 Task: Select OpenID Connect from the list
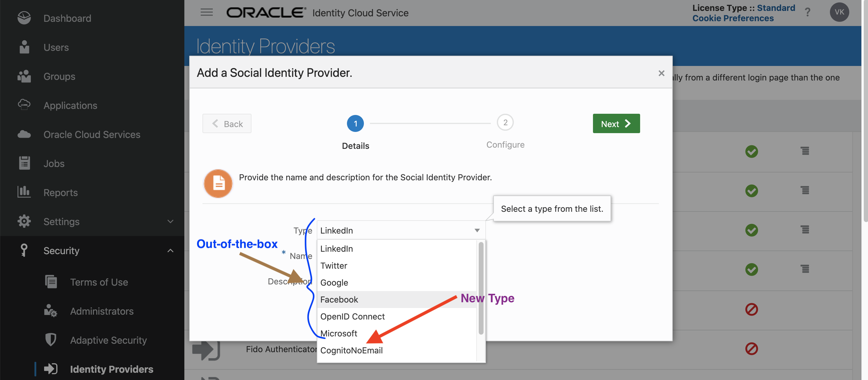352,316
